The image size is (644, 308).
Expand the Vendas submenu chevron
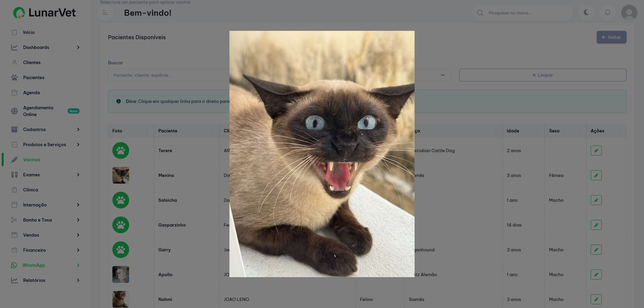pyautogui.click(x=78, y=235)
